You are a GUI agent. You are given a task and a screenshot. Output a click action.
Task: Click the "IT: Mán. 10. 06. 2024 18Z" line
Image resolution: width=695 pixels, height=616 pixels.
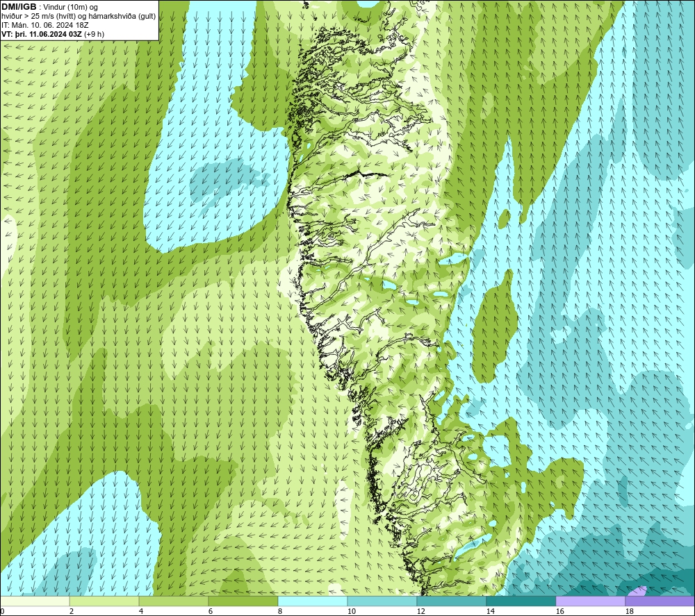pos(45,25)
